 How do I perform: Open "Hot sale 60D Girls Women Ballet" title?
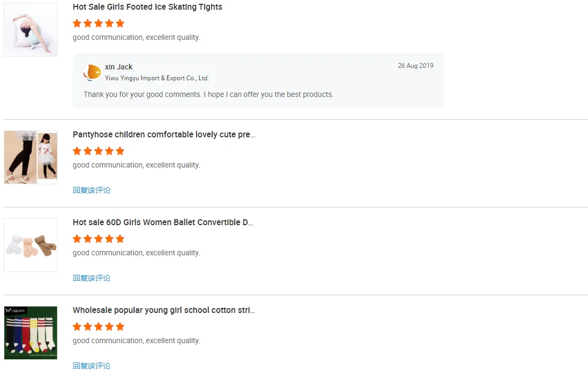click(x=163, y=222)
